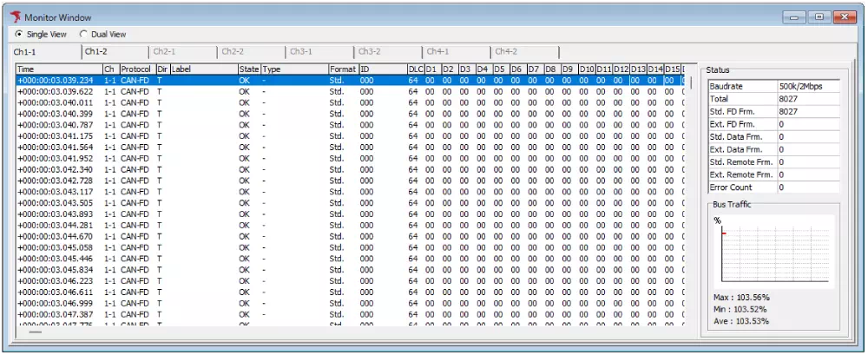Click the vertical scrollbar of message list
The height and width of the screenshot is (355, 868).
pos(691,200)
